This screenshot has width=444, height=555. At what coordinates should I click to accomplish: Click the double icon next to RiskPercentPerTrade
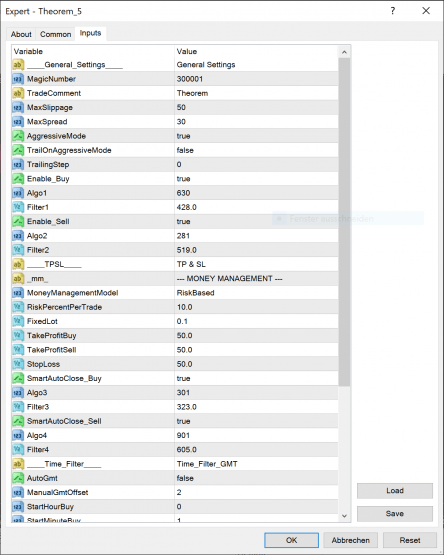point(18,307)
